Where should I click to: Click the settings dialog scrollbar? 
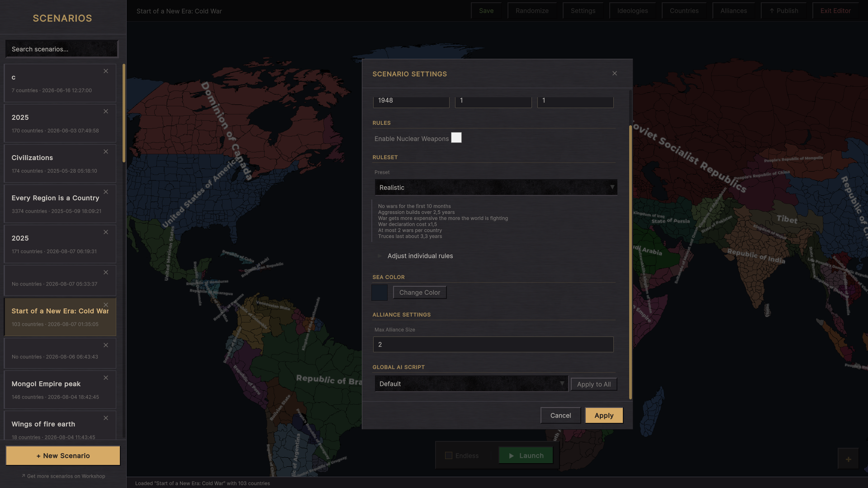pos(631,262)
